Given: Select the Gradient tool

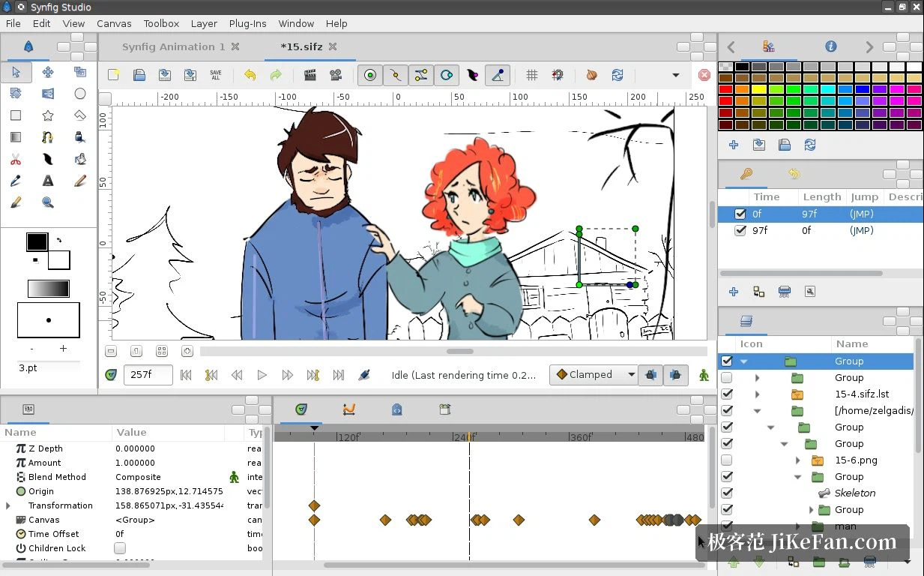Looking at the screenshot, I should click(16, 137).
